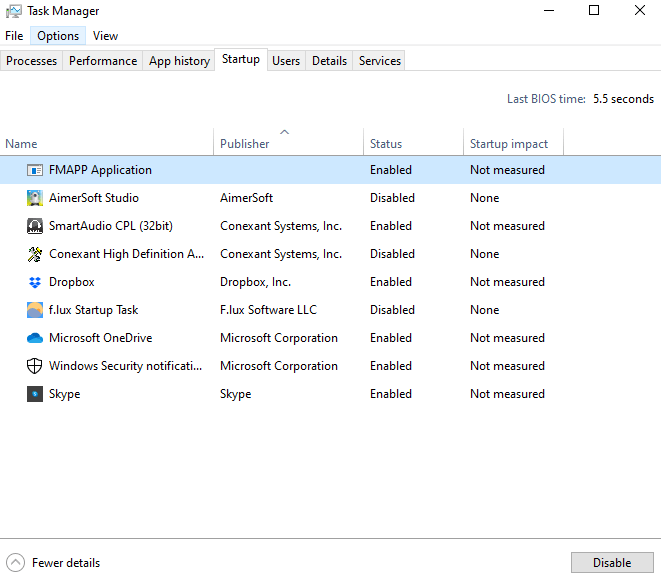This screenshot has width=661, height=580.
Task: Switch to the Services tab
Action: (379, 61)
